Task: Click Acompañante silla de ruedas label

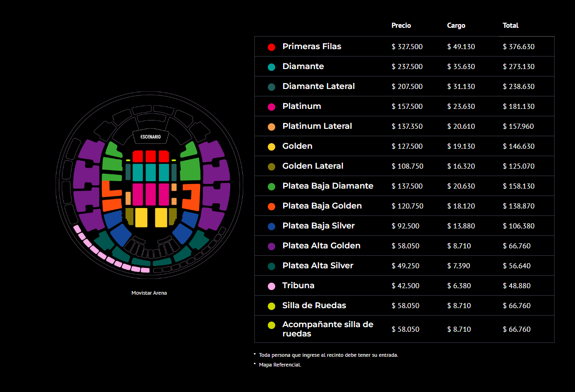Action: pos(328,329)
